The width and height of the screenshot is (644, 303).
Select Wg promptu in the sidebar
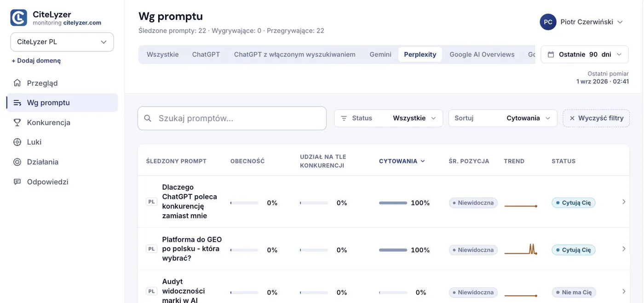(62, 103)
